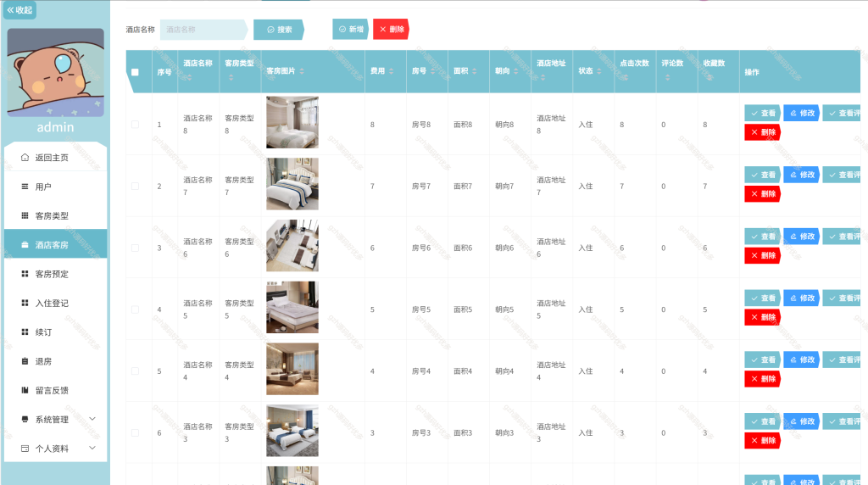Viewport: 868px width, 485px height.
Task: Open room image for 酒店名称5
Action: point(292,307)
